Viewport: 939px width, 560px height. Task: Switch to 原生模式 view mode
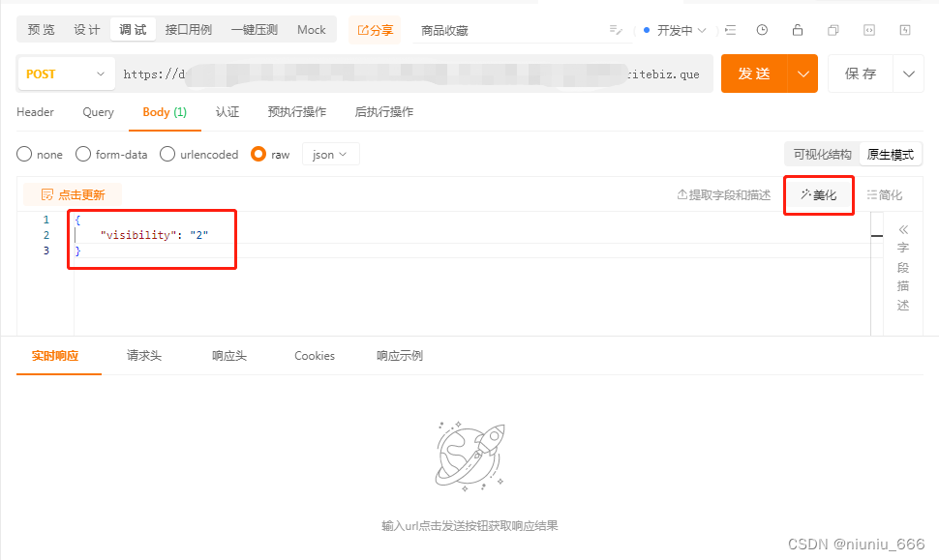[891, 155]
